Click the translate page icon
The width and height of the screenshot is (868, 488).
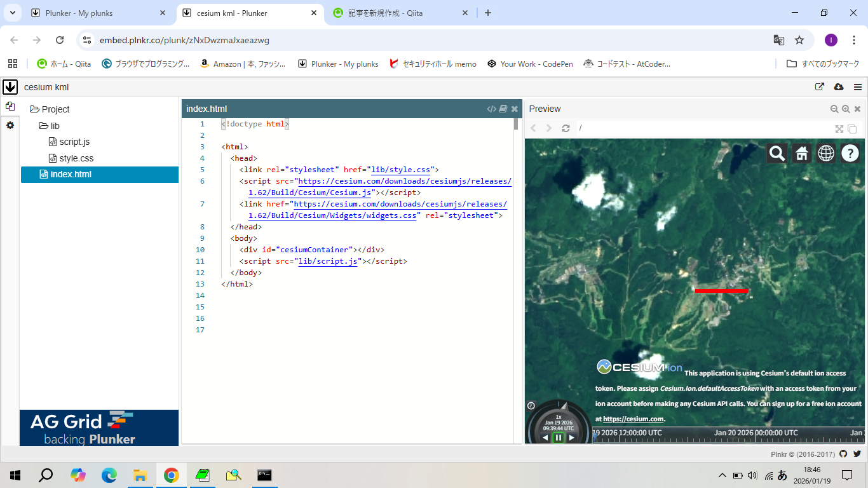point(778,40)
